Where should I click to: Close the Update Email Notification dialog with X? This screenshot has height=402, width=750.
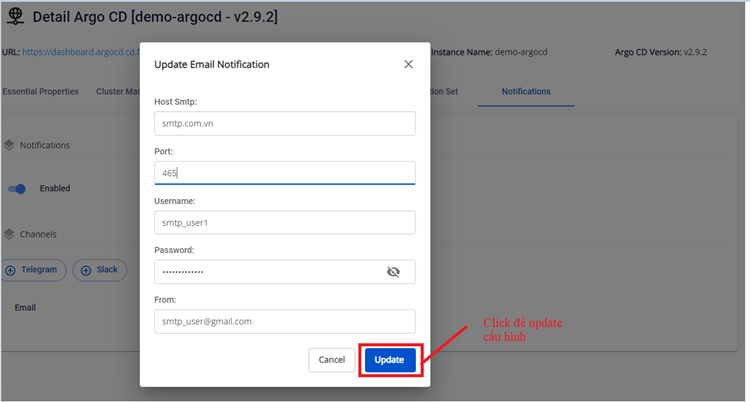408,64
